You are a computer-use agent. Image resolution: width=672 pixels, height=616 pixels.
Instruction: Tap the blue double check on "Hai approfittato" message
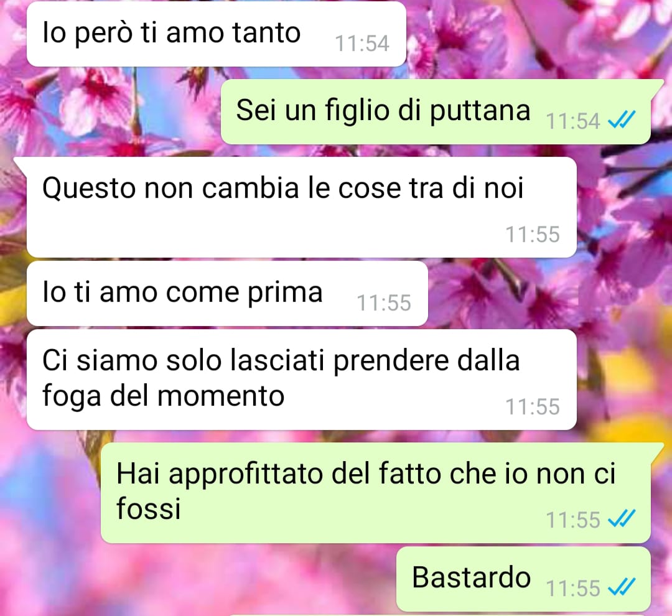622,519
